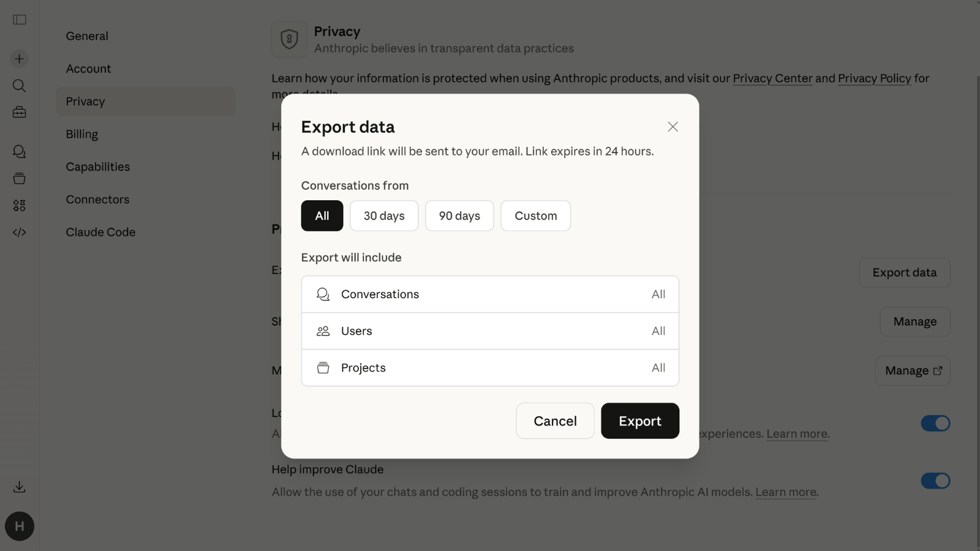The image size is (980, 551).
Task: Select the 90 days range option
Action: pos(459,216)
